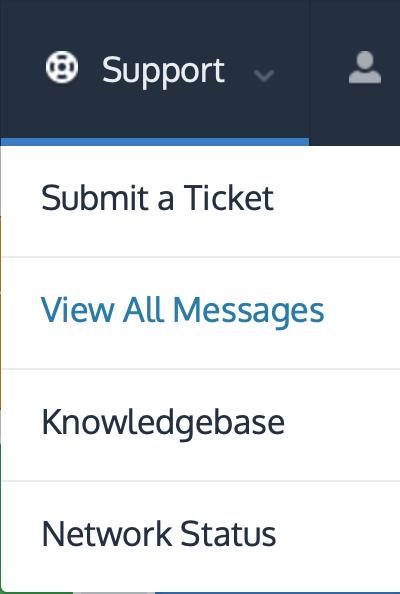The height and width of the screenshot is (594, 400).
Task: Click the dark header area around user icon
Action: point(355,72)
